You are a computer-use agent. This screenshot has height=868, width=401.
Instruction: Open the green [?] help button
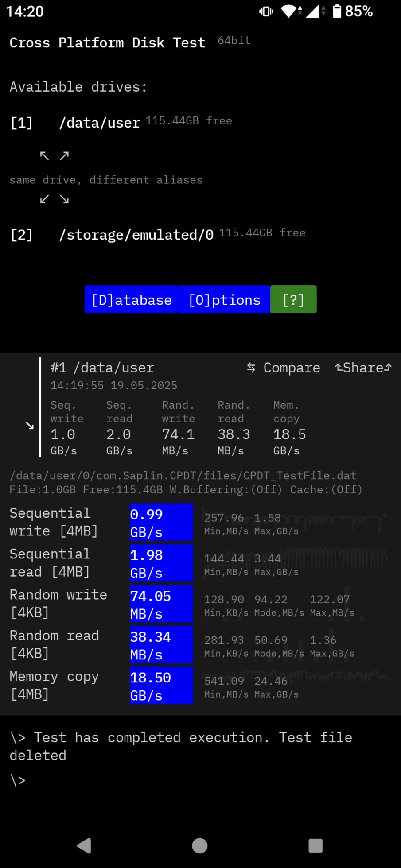tap(293, 300)
